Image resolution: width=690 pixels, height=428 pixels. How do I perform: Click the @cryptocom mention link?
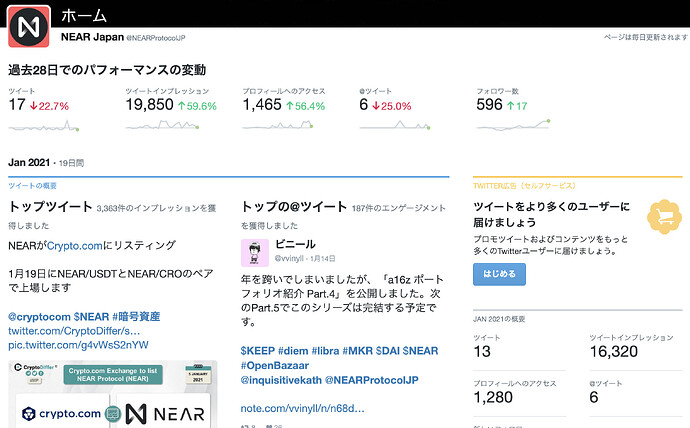tap(39, 317)
